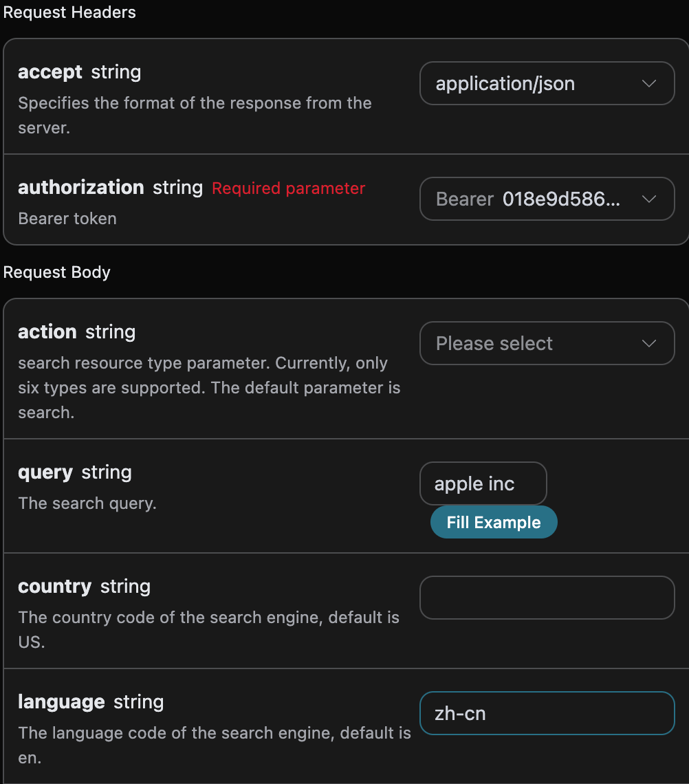This screenshot has width=689, height=784.
Task: Open the authorization Bearer token dropdown
Action: pos(547,199)
